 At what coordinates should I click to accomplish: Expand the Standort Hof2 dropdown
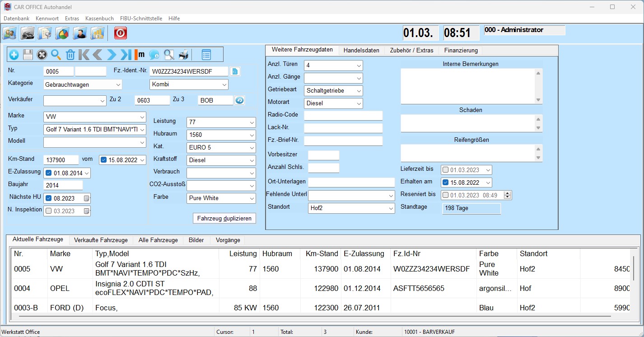click(x=351, y=208)
